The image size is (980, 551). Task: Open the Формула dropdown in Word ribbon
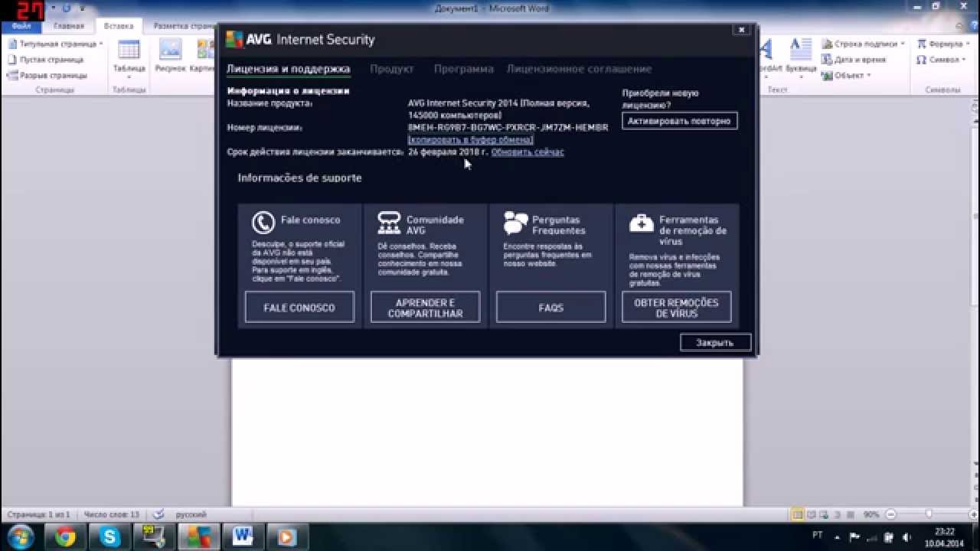point(944,44)
